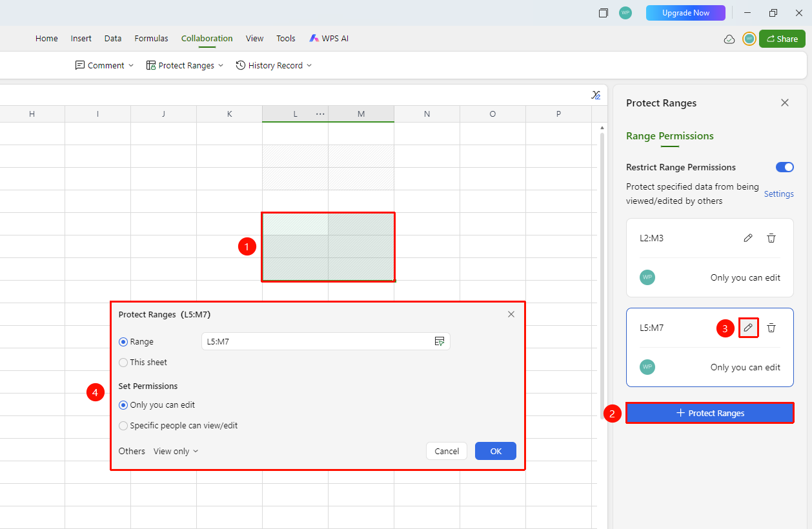This screenshot has height=529, width=812.
Task: Click the pencil icon for L5:M7
Action: coord(748,328)
